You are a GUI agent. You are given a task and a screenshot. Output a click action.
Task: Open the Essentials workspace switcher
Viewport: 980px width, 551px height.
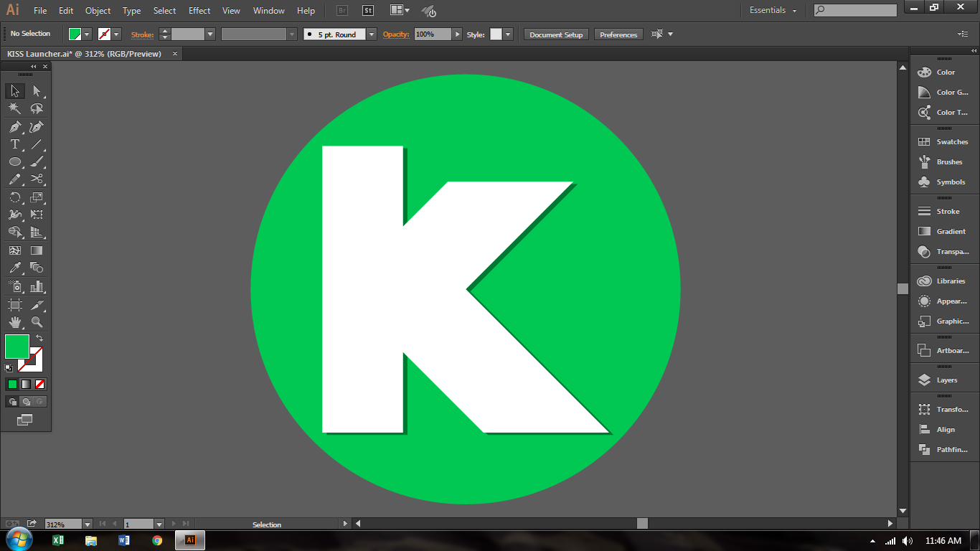pos(773,10)
